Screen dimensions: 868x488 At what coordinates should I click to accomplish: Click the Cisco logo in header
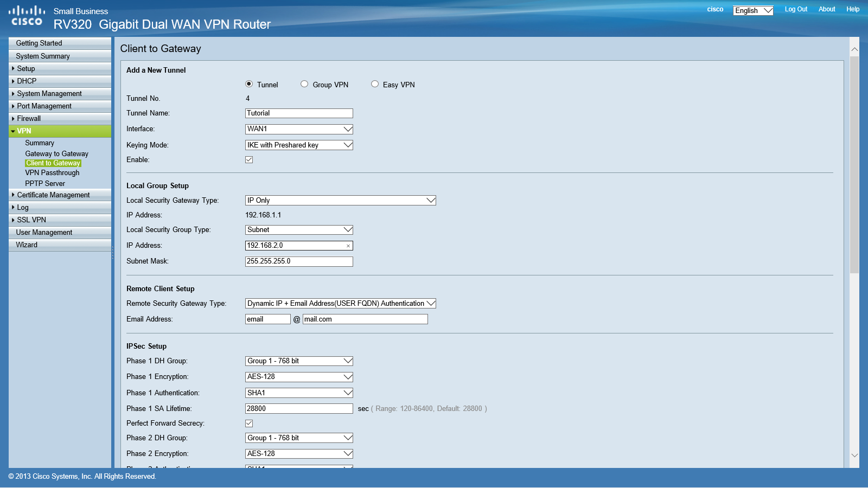click(27, 16)
